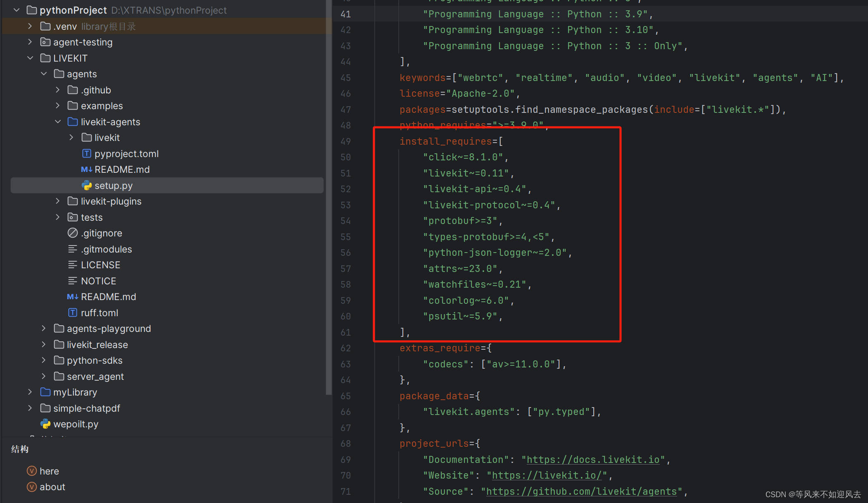
Task: Click the setup.py Python file icon
Action: [86, 186]
